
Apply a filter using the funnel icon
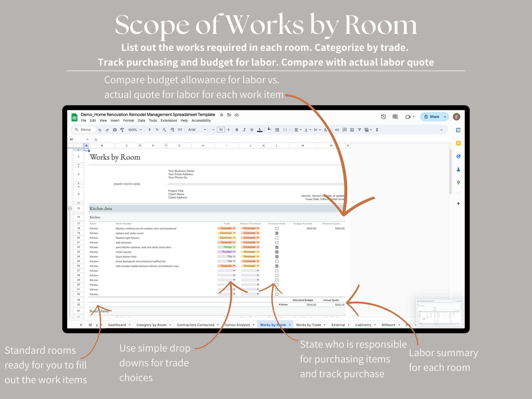[360, 130]
